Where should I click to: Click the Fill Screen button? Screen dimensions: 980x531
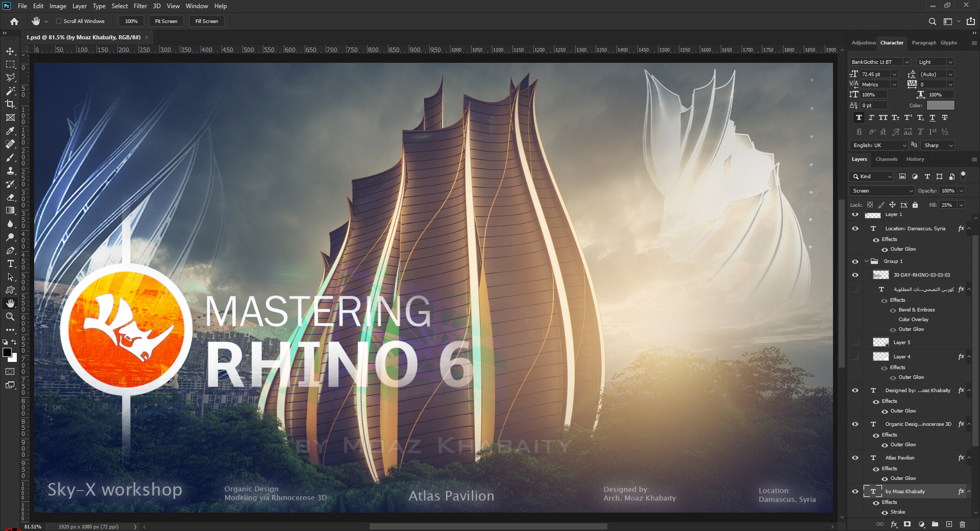click(x=207, y=21)
